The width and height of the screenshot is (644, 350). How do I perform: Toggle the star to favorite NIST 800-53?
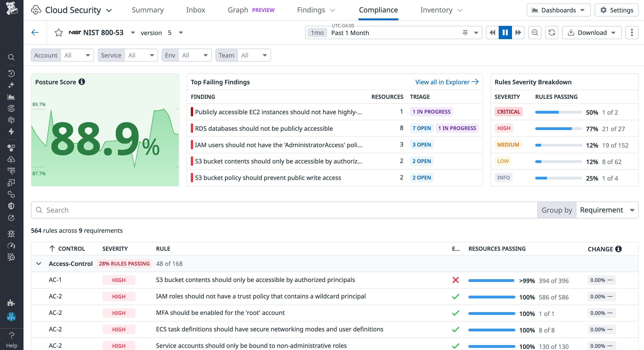tap(59, 33)
